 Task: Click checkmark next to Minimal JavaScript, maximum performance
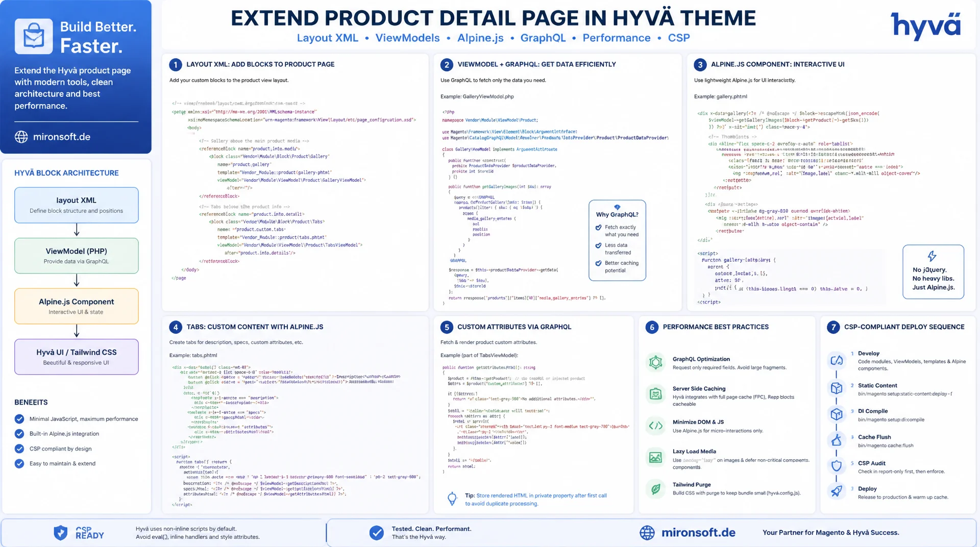[x=19, y=419]
